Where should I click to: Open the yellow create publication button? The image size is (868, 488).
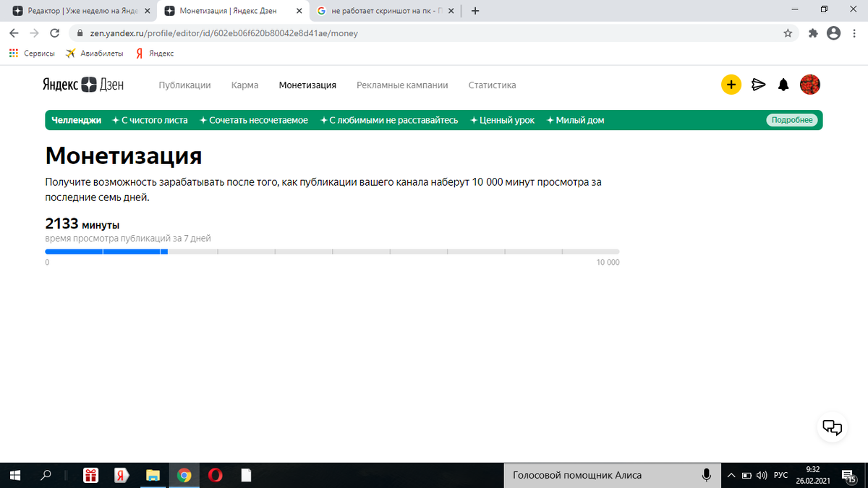tap(731, 85)
